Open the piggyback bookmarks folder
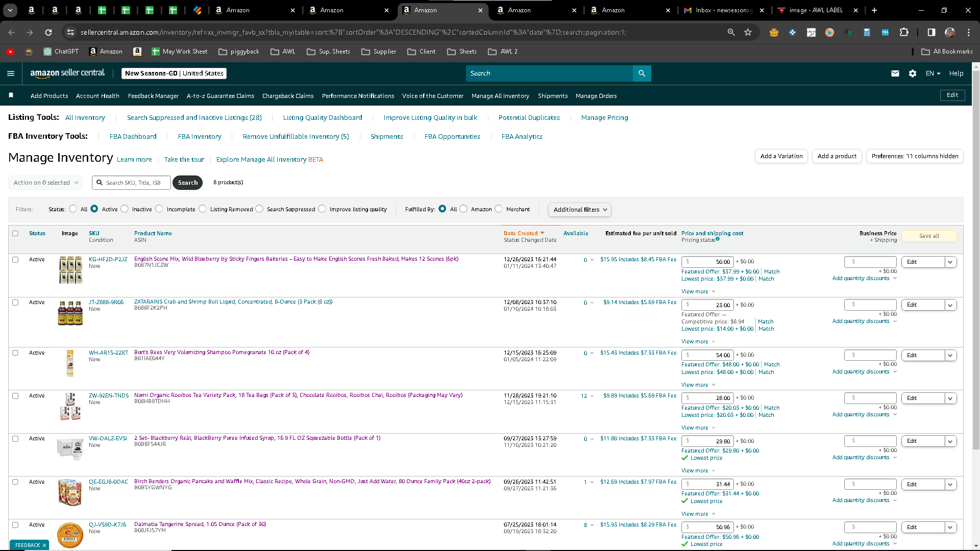 pos(239,52)
